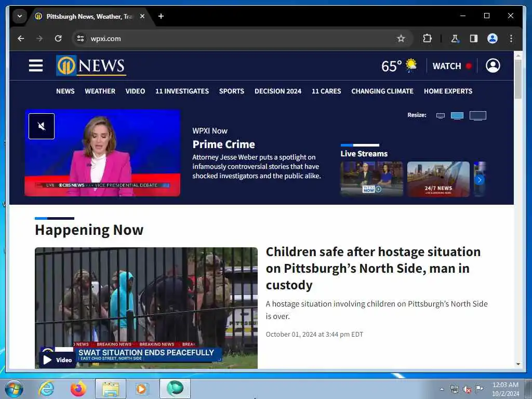Open the browser Extensions puzzle icon

(427, 38)
